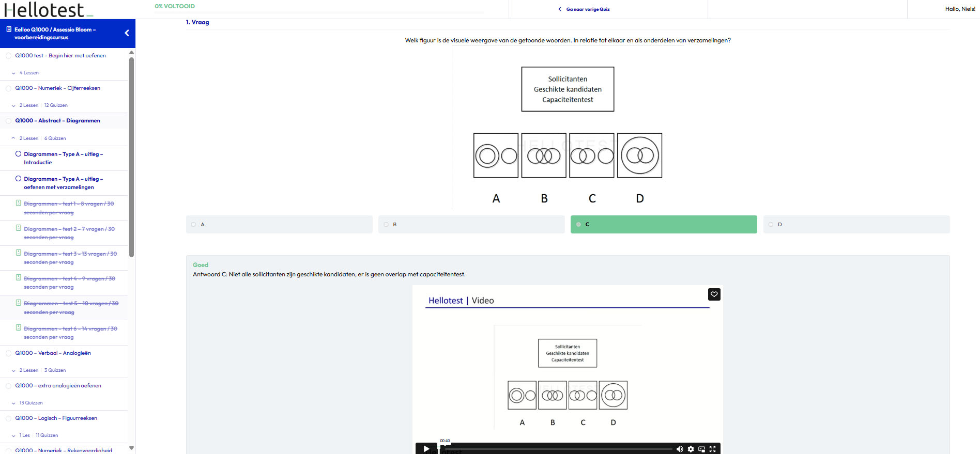Open Eelloo Q1000 course title link

pyautogui.click(x=55, y=34)
